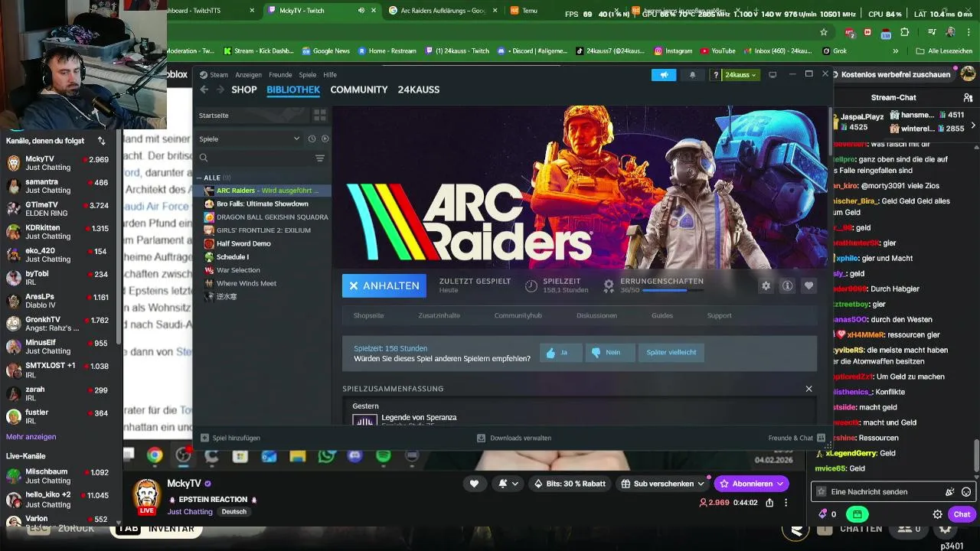Go back with the Steam back arrow

[204, 90]
